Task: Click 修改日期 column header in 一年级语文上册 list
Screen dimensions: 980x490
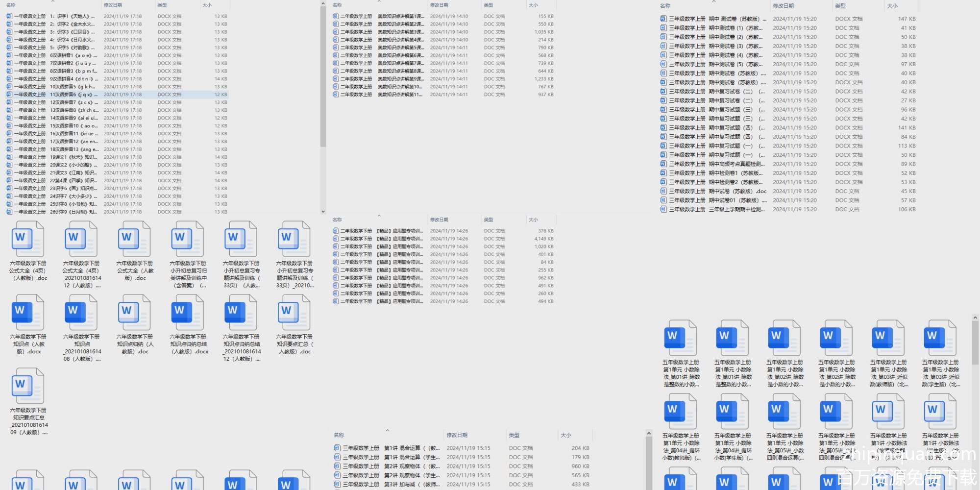Action: point(113,5)
